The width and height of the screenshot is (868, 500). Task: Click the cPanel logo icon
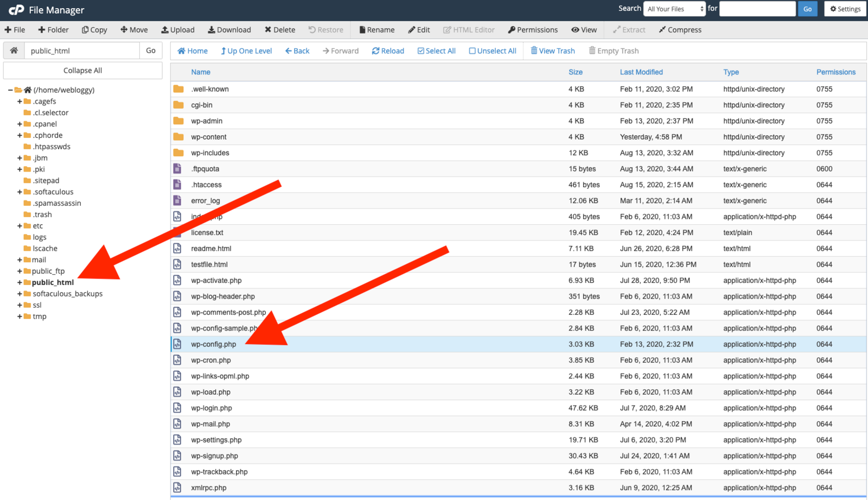16,10
